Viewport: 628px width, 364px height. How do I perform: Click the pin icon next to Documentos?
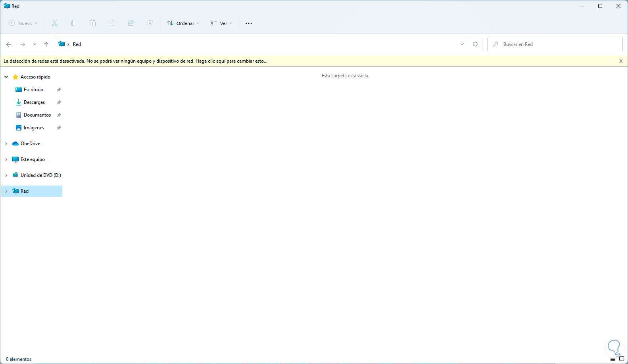(59, 115)
